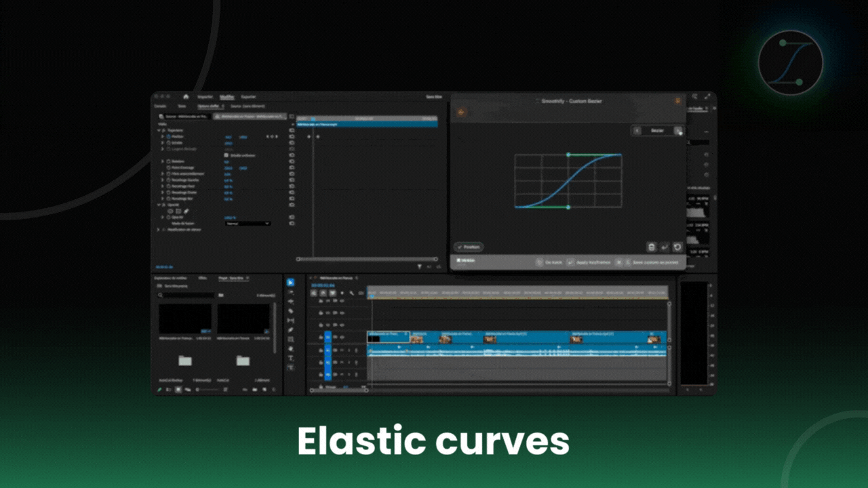Open the Mode de fusion dropdown set to Normal

tap(248, 224)
